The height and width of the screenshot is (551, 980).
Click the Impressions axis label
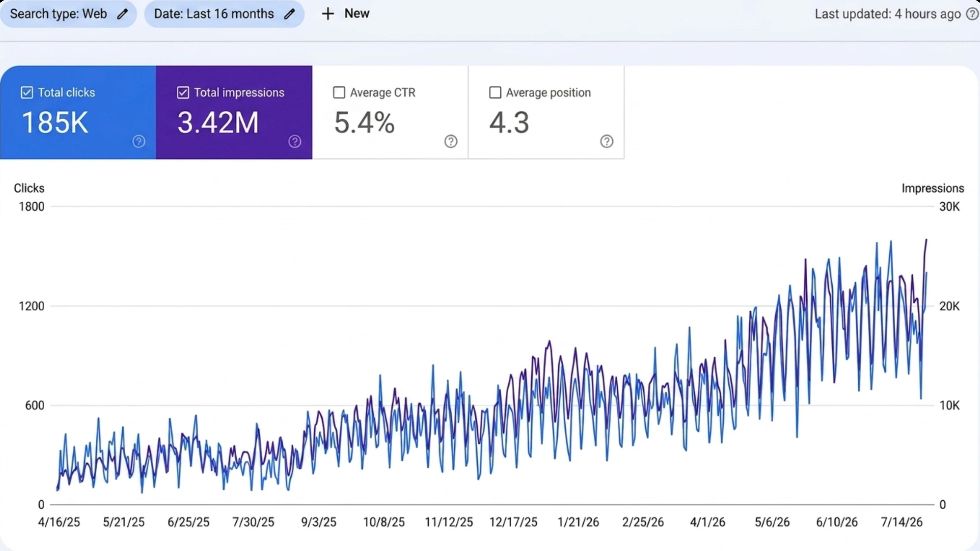click(933, 188)
